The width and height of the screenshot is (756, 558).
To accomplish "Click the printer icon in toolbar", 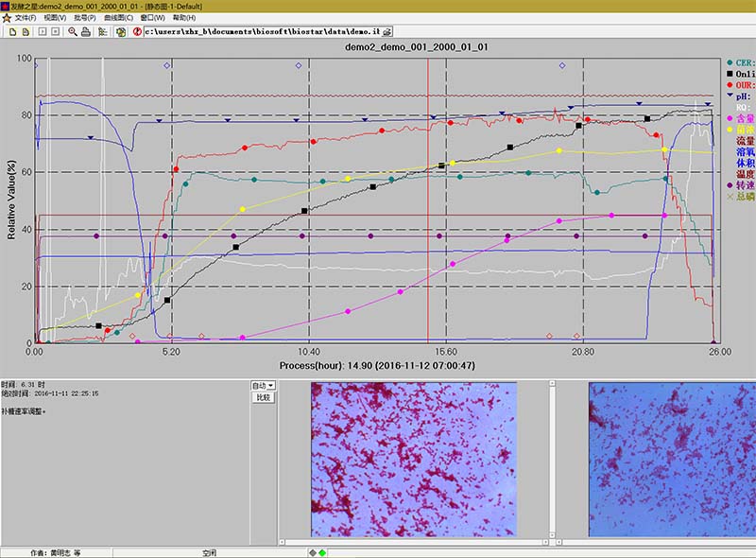I will 86,31.
